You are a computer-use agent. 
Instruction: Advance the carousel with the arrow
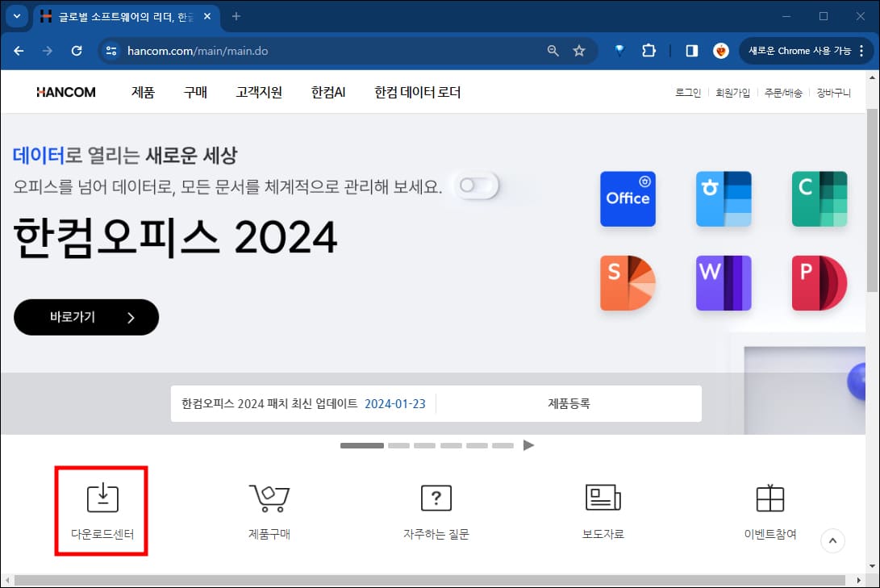tap(529, 444)
